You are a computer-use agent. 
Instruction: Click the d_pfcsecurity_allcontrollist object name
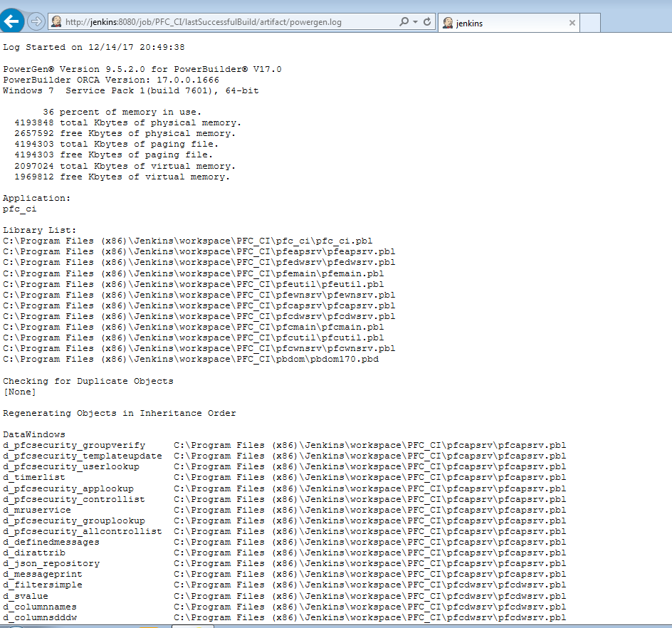pyautogui.click(x=83, y=532)
